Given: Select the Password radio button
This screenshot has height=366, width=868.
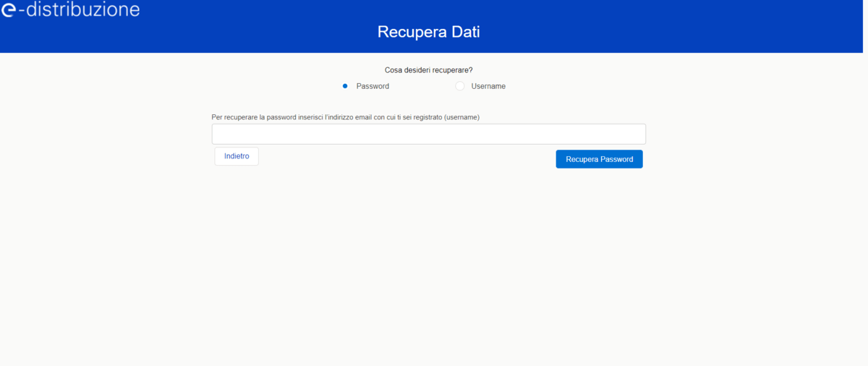Looking at the screenshot, I should [x=345, y=86].
